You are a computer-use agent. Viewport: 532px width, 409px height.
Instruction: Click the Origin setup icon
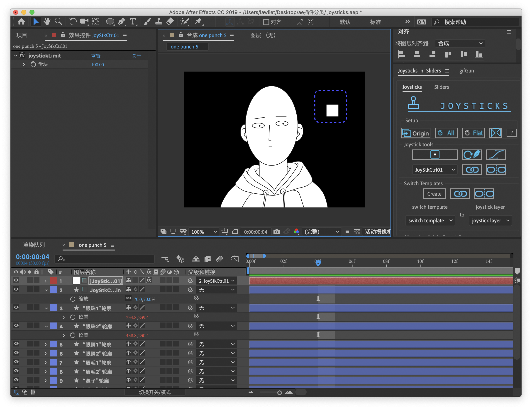pos(416,133)
